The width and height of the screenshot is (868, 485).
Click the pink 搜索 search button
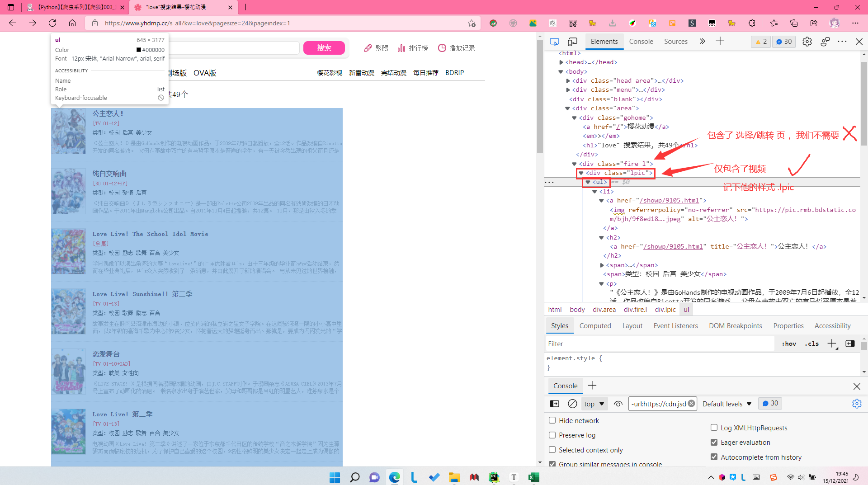point(324,48)
